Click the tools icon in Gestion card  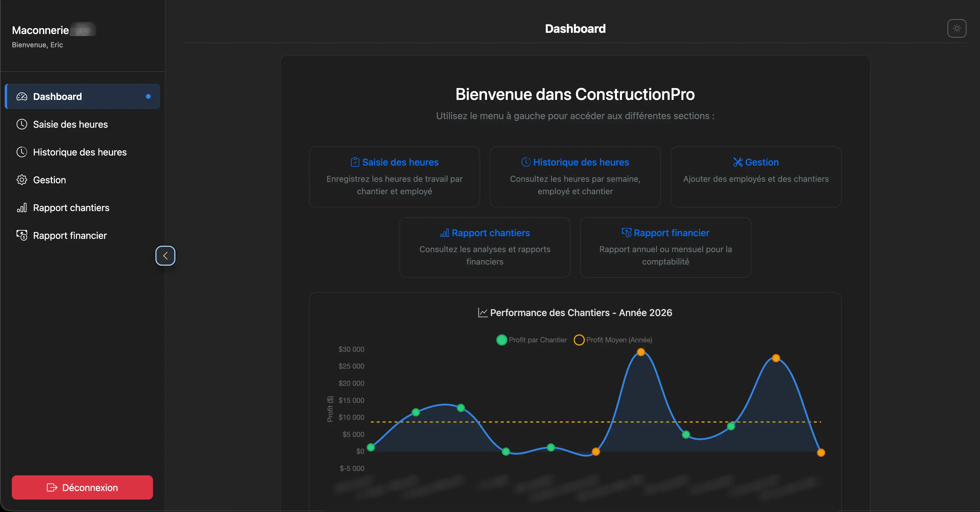[738, 162]
